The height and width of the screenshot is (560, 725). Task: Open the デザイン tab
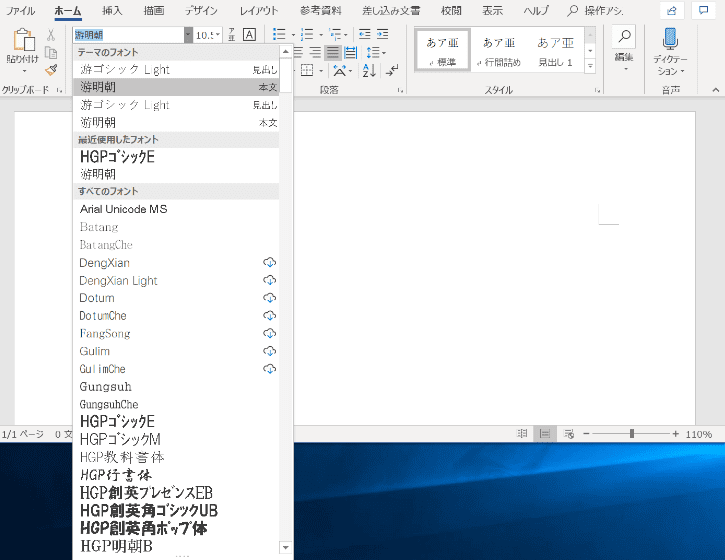(201, 11)
